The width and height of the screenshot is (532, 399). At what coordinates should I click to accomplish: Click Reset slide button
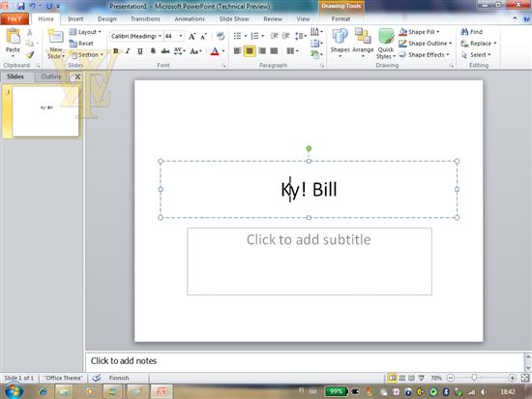tap(81, 44)
